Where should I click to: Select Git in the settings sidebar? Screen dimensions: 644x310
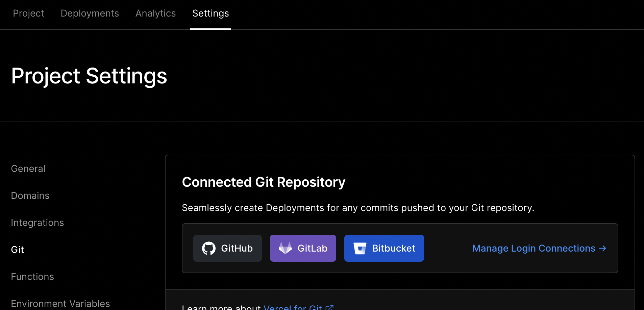(18, 250)
